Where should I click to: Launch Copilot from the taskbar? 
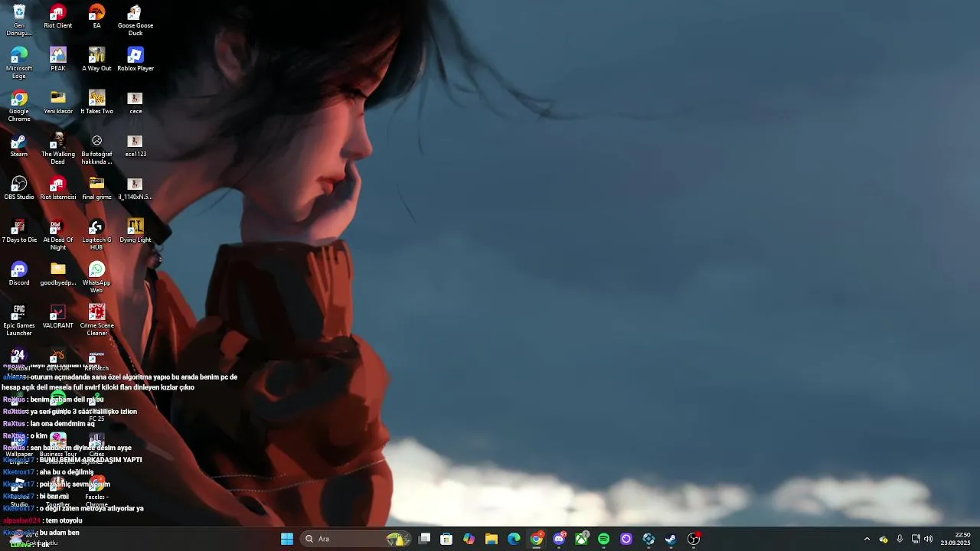(x=469, y=539)
